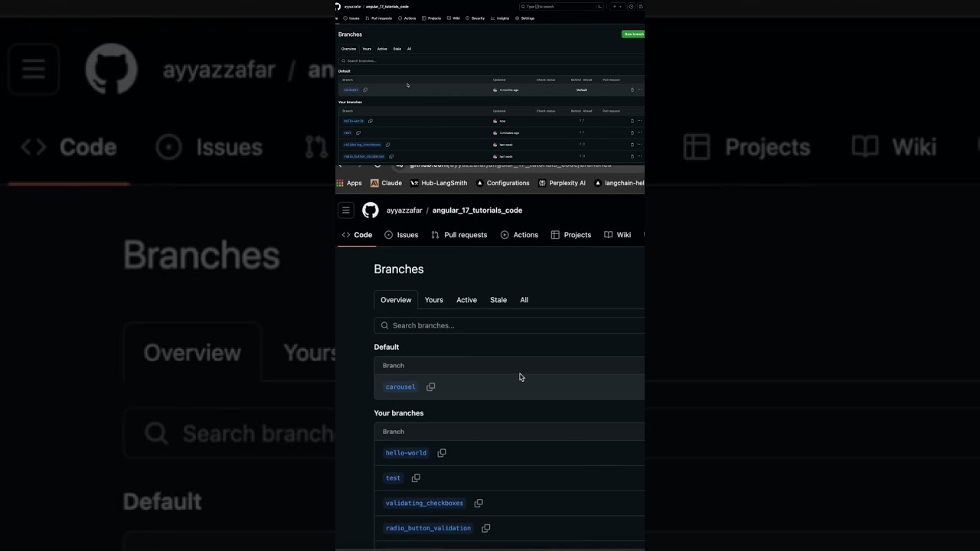This screenshot has width=980, height=551.
Task: Click the Wiki book icon in navigation
Action: [608, 235]
